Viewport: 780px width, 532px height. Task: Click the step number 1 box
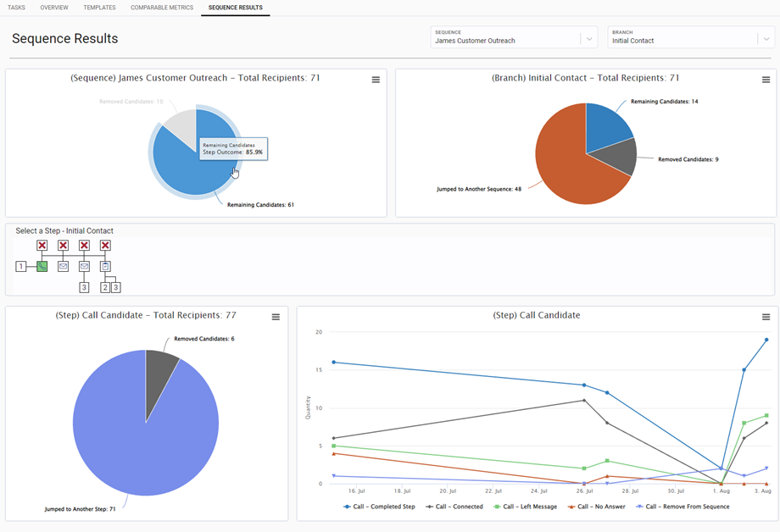pyautogui.click(x=20, y=266)
